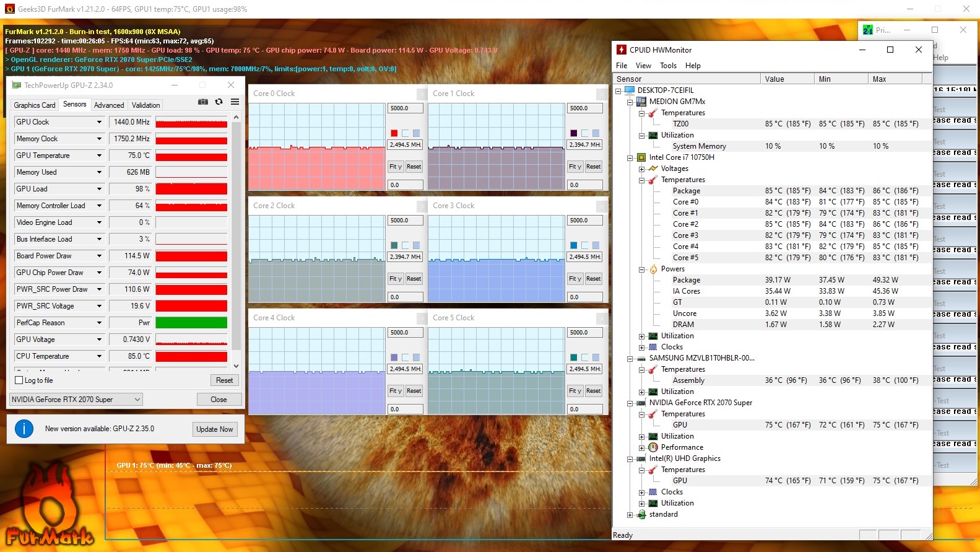This screenshot has width=980, height=552.
Task: Click the card icon beside Intel(R) UHD Graphics
Action: click(641, 458)
